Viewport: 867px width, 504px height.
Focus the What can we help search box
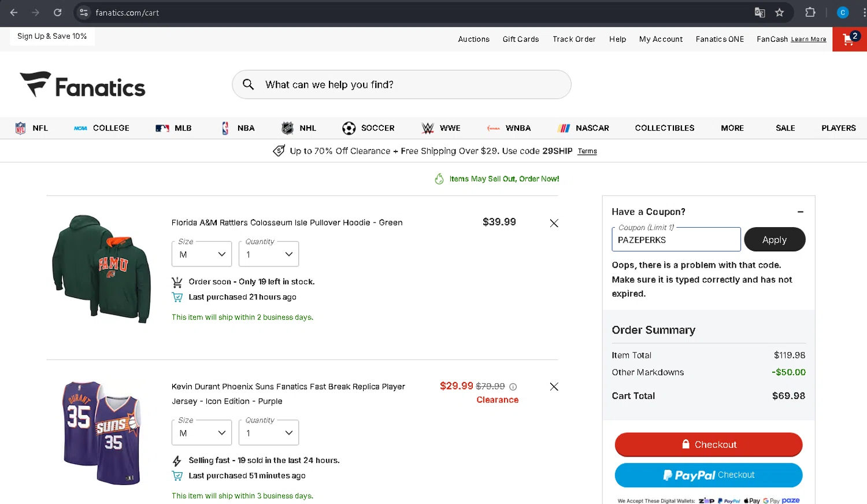click(402, 84)
